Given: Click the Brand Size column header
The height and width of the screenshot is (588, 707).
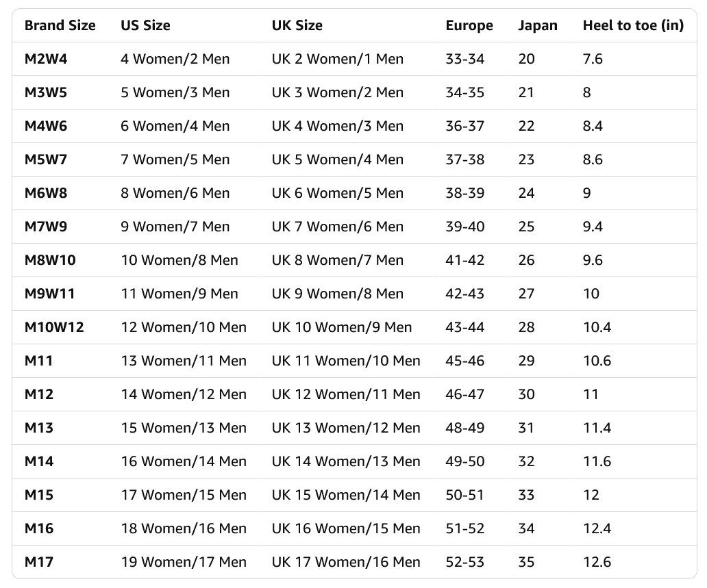Looking at the screenshot, I should pos(60,25).
